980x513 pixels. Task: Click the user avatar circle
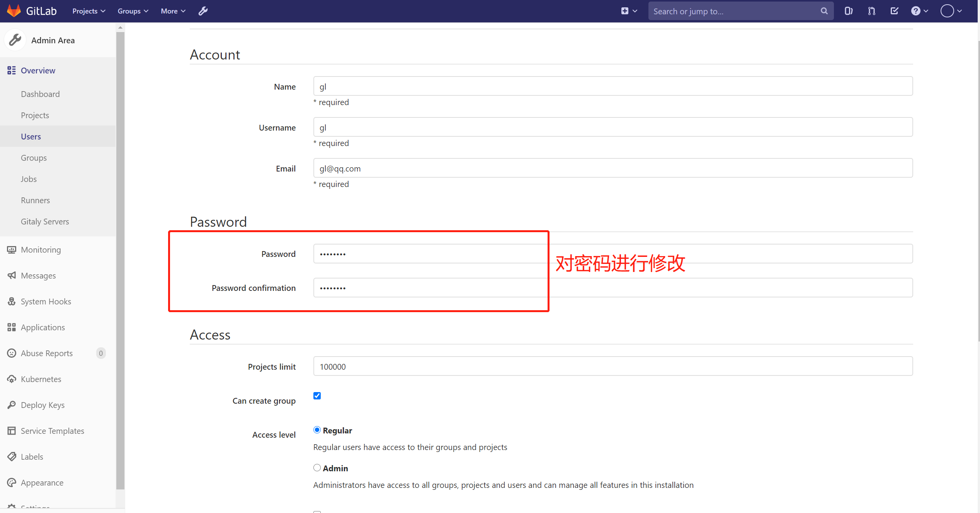pos(947,11)
